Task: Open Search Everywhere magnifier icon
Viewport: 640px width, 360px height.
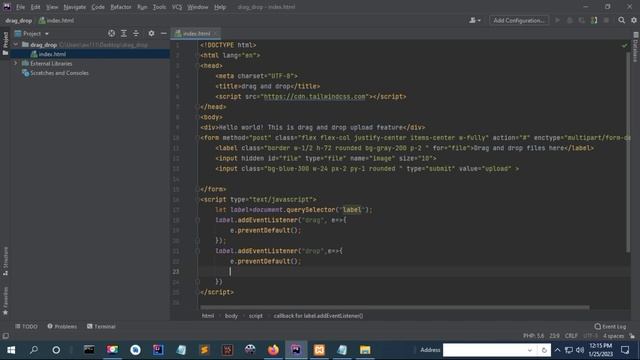Action: coord(621,20)
